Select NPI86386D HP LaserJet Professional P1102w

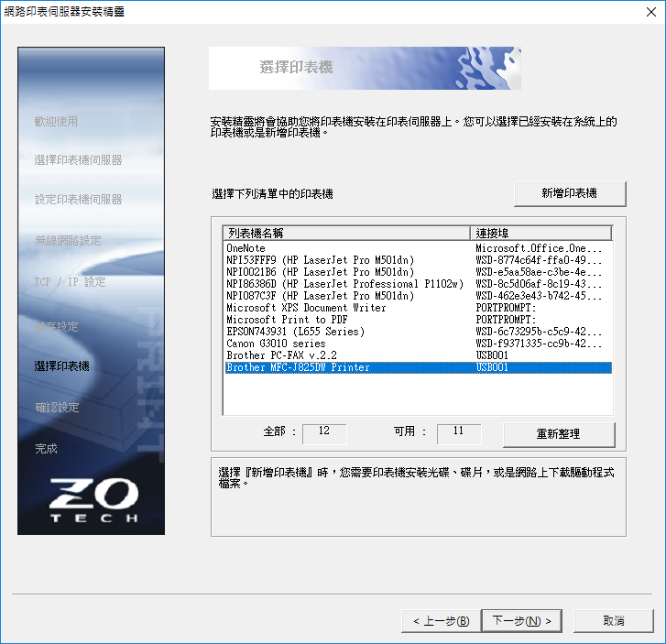tap(419, 284)
